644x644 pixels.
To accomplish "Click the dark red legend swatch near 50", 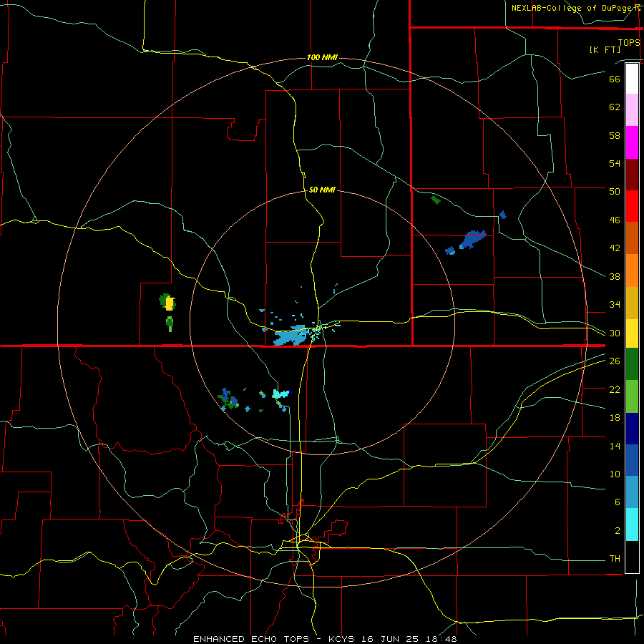I will (x=632, y=175).
